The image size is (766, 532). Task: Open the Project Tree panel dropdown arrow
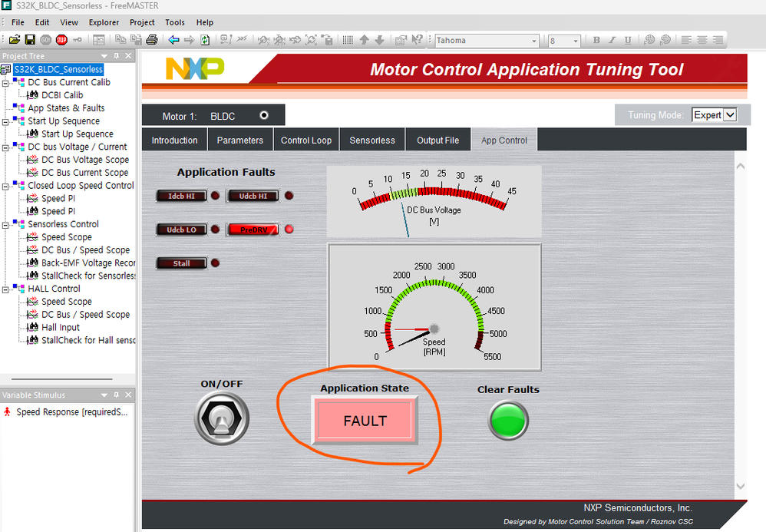104,56
